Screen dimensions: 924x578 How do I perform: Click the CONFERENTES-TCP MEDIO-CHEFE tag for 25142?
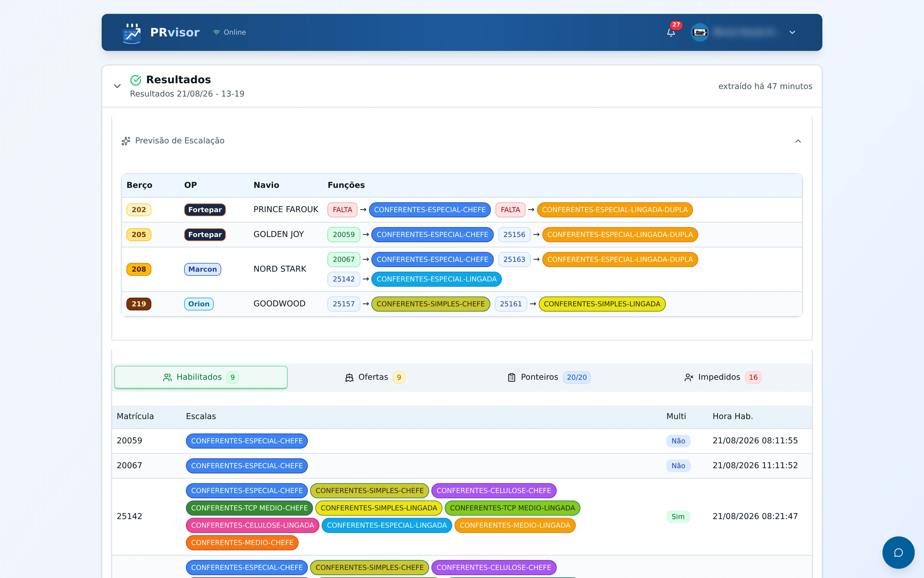249,508
